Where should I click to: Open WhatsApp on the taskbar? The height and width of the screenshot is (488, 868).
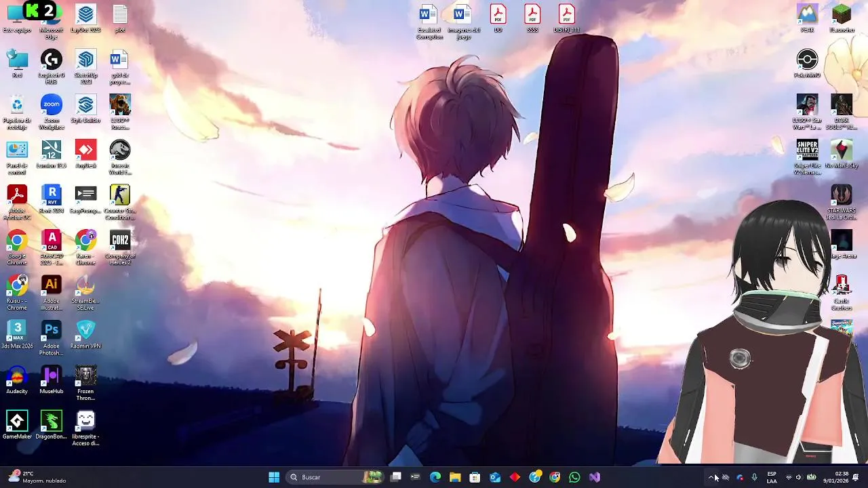tap(574, 477)
